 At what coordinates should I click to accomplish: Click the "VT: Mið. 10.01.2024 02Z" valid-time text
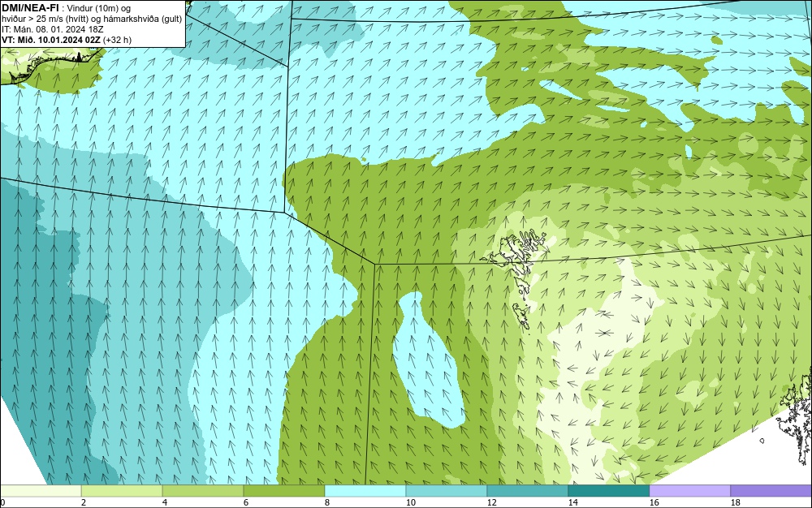(x=51, y=40)
